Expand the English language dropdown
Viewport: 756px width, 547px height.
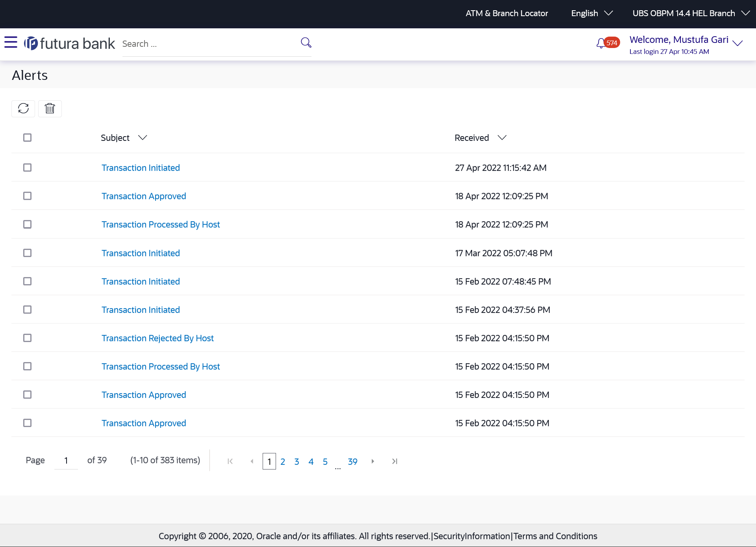pos(591,13)
